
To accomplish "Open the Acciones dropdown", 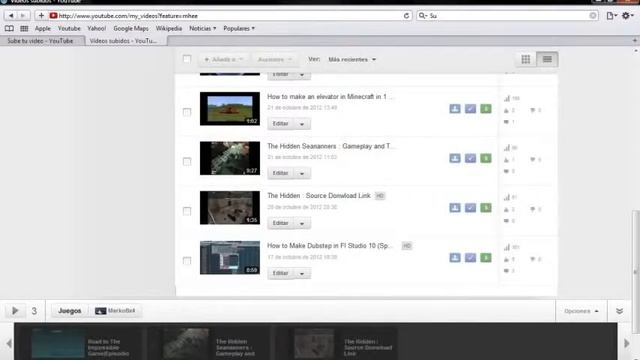I will click(x=274, y=60).
